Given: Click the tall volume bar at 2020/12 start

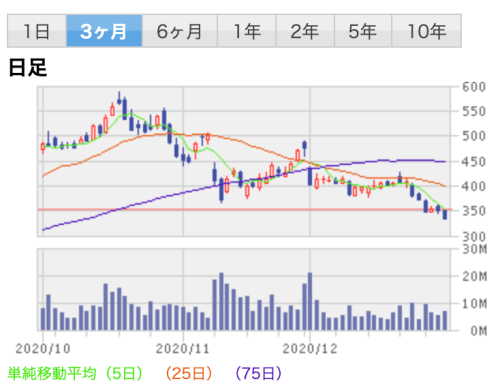Looking at the screenshot, I should (310, 301).
